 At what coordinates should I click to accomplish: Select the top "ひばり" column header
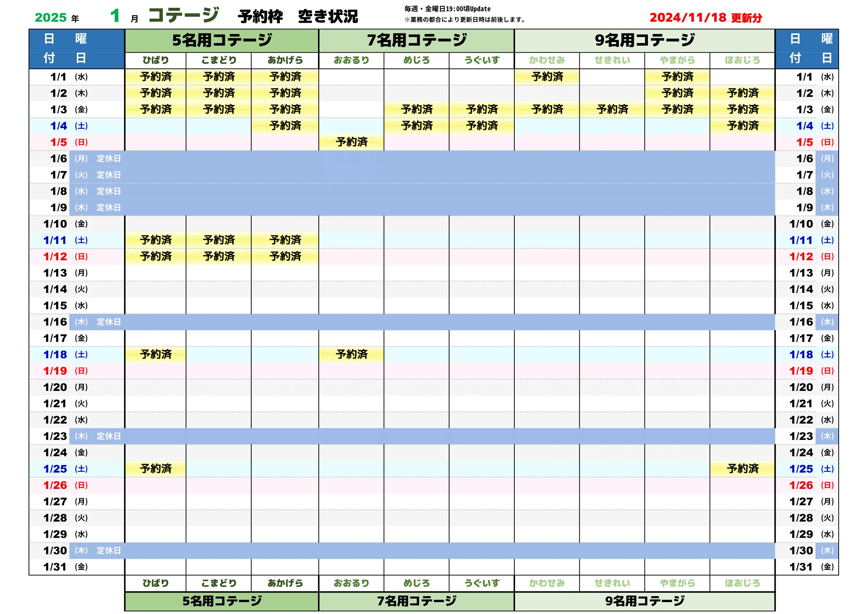(156, 60)
